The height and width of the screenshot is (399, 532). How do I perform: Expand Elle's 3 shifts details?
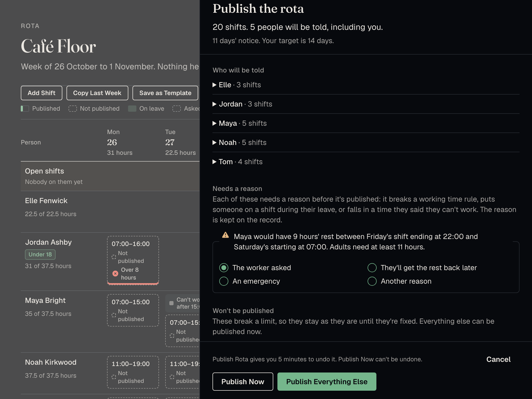pos(366,85)
